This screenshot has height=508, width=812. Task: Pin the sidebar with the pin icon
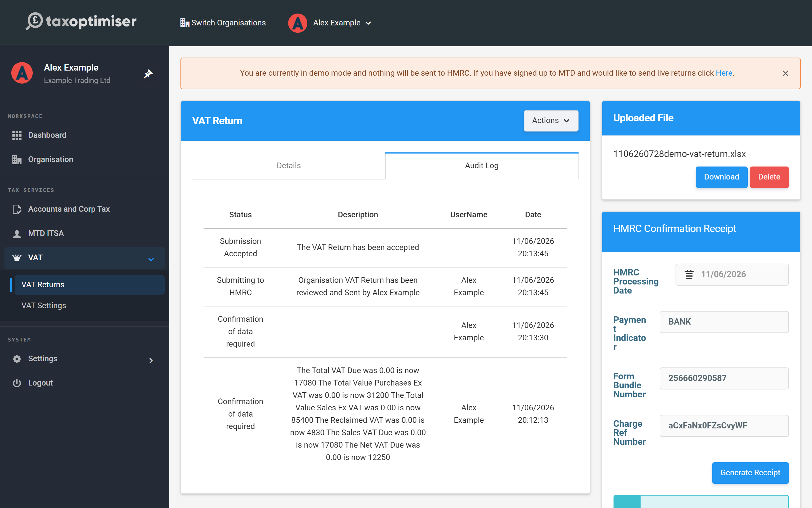[x=148, y=74]
